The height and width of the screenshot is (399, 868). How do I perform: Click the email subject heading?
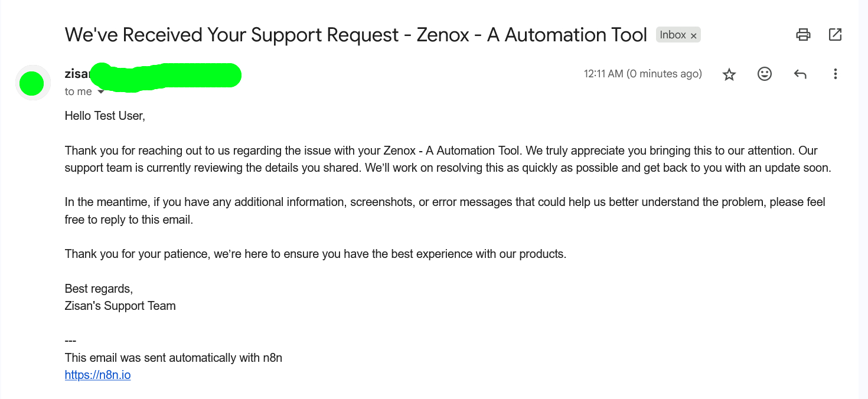click(x=355, y=35)
